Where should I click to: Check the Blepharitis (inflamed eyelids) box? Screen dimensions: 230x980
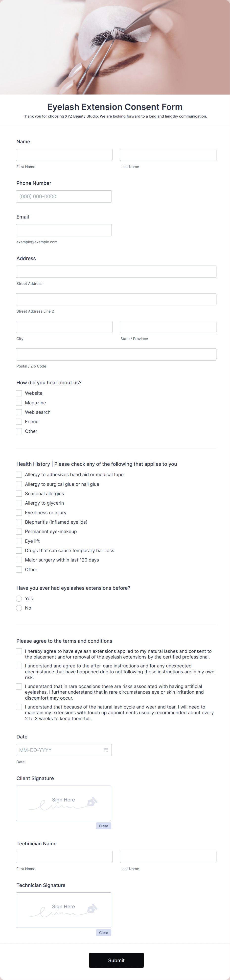(19, 522)
